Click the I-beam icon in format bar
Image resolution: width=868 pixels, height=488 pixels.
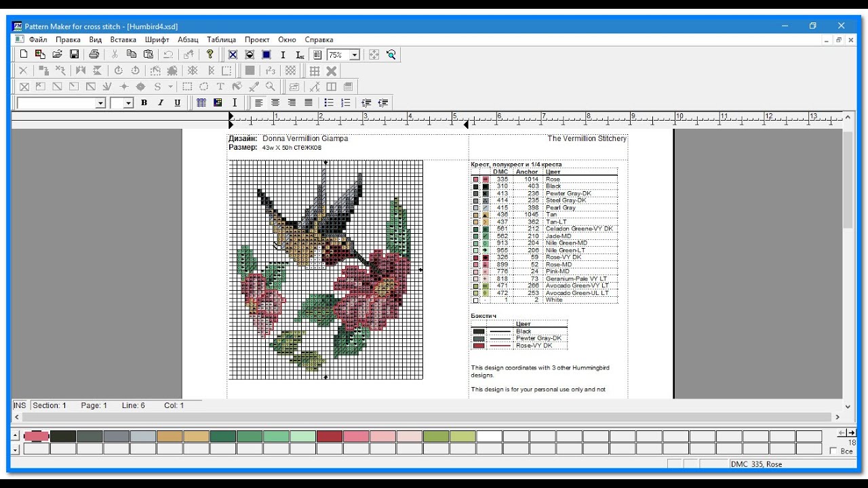[x=235, y=103]
